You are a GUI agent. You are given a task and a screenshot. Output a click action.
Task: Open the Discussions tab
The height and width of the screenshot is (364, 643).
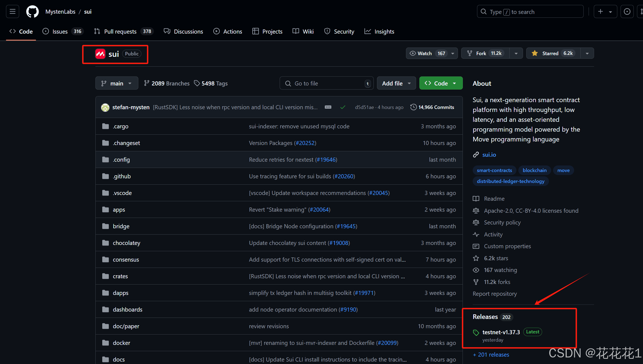click(x=183, y=31)
